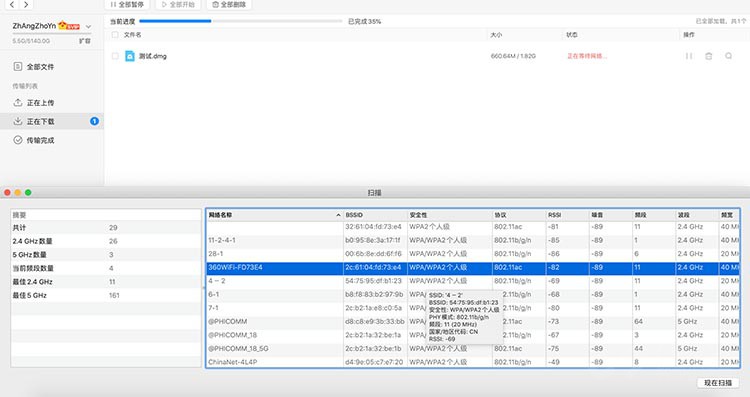
Task: Go forward with the right arrow
Action: point(26,4)
